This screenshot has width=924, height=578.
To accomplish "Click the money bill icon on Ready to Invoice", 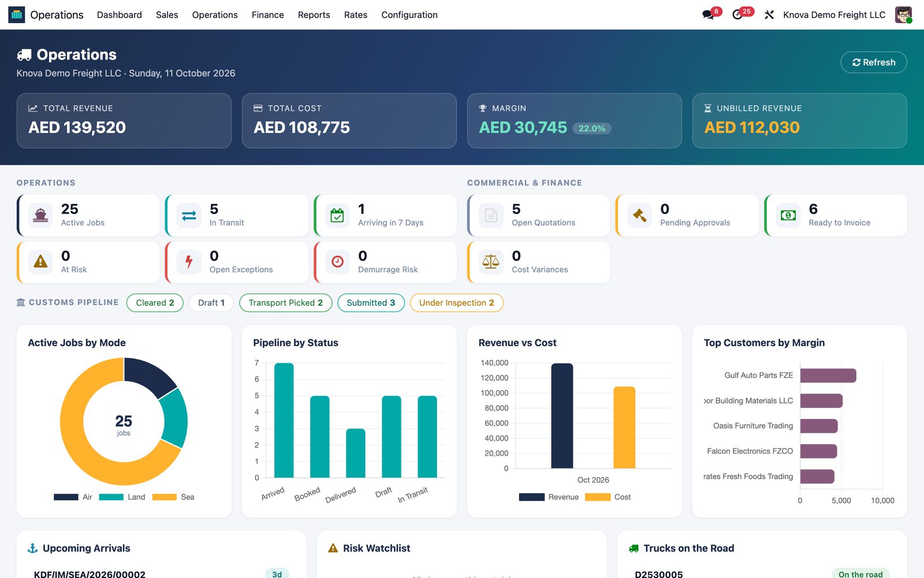I will tap(788, 216).
